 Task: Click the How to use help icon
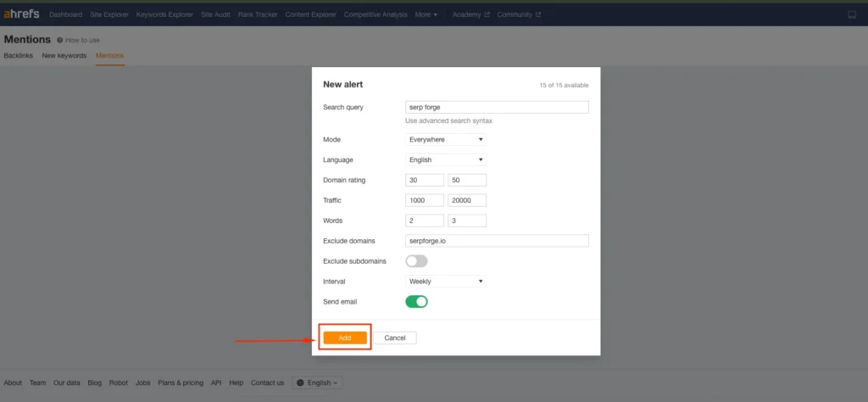pos(60,41)
